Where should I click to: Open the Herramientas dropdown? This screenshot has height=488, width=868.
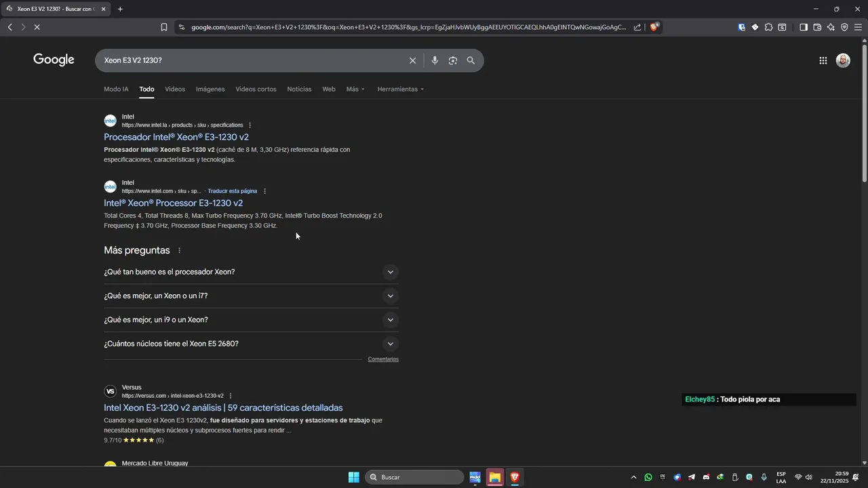tap(400, 89)
